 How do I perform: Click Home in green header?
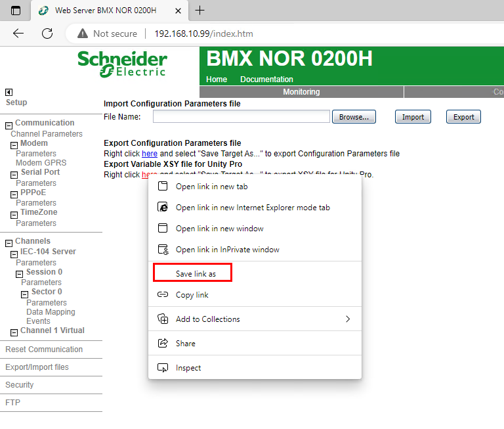[x=217, y=79]
